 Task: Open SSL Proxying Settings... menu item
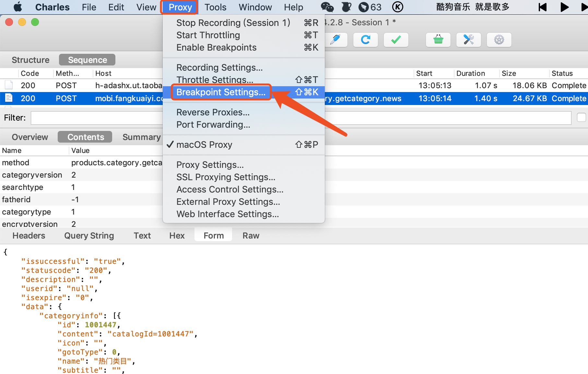point(244,177)
